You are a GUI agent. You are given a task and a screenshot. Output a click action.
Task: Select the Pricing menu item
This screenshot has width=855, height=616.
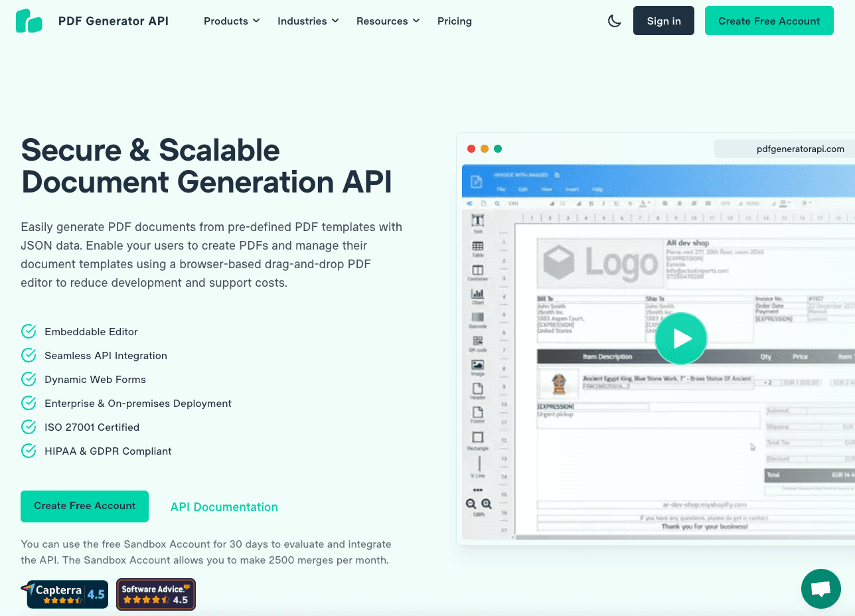click(x=454, y=21)
